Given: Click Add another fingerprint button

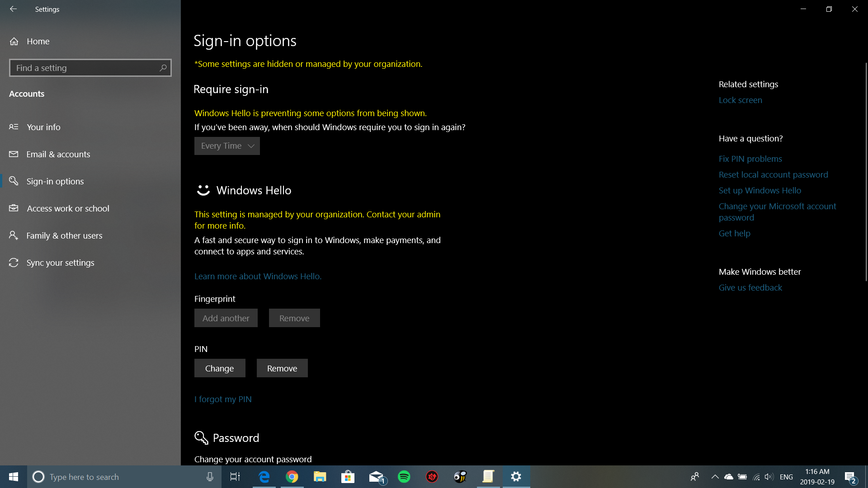Looking at the screenshot, I should pos(226,318).
